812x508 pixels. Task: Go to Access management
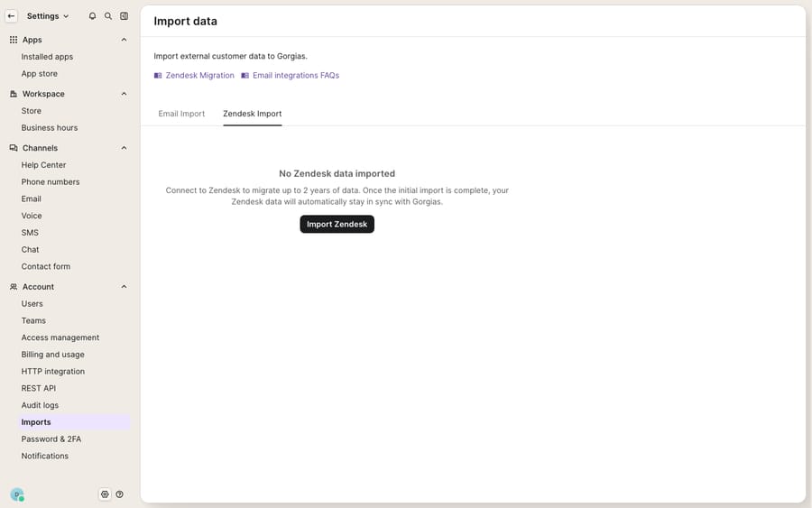pyautogui.click(x=60, y=337)
